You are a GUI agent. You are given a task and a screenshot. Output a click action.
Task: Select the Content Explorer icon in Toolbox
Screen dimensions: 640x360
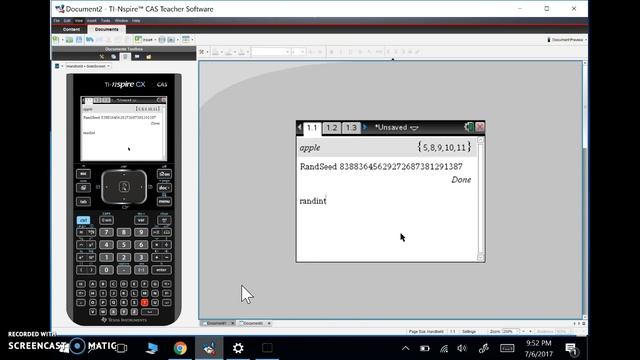coord(149,57)
